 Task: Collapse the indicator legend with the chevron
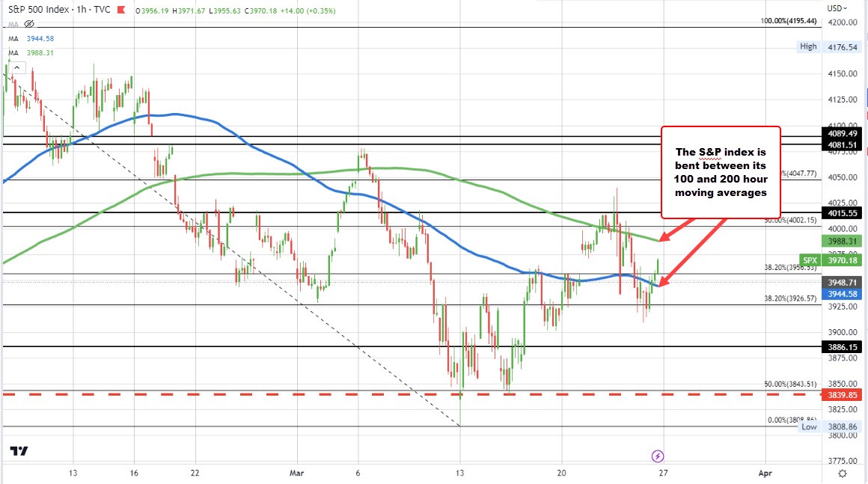click(x=17, y=68)
